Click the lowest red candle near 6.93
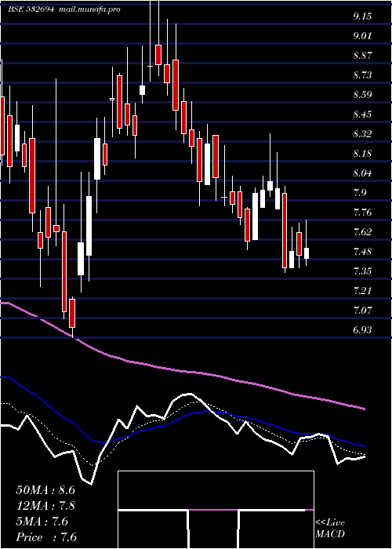392x549 pixels. 72,314
